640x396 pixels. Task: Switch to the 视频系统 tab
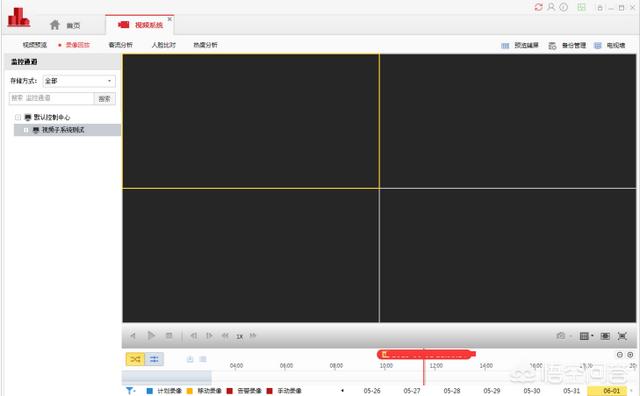(x=140, y=25)
